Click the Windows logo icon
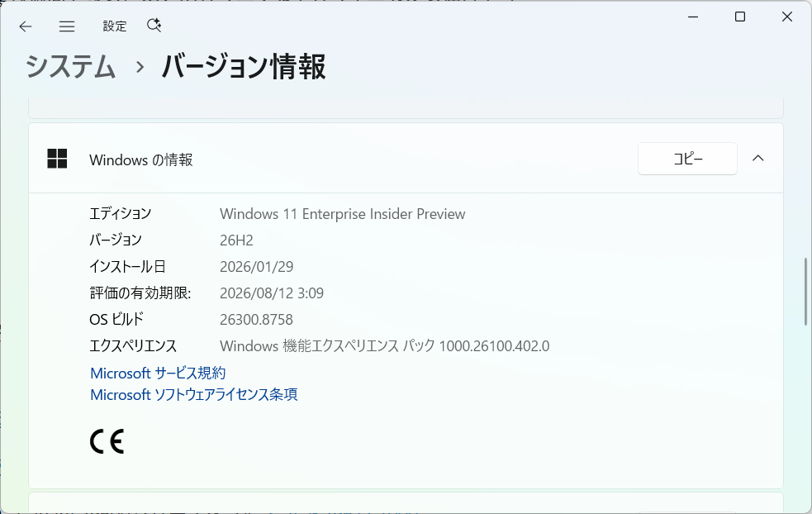Viewport: 812px width, 514px height. (57, 159)
